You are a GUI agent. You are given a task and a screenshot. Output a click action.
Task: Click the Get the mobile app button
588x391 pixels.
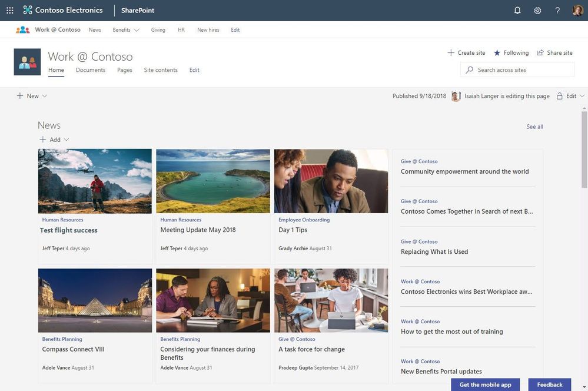[485, 385]
